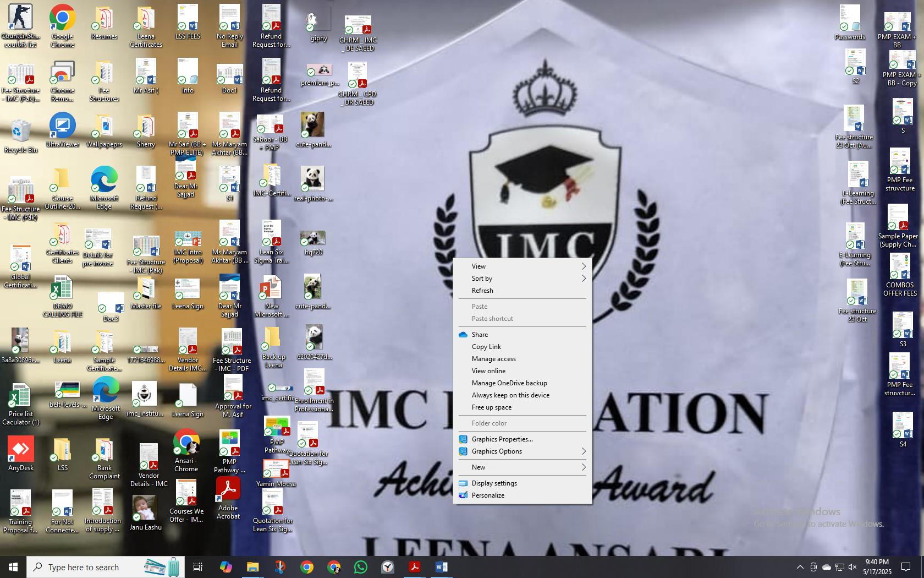This screenshot has height=578, width=924.
Task: Select the Yamin Mousa PDF icon
Action: click(x=276, y=473)
